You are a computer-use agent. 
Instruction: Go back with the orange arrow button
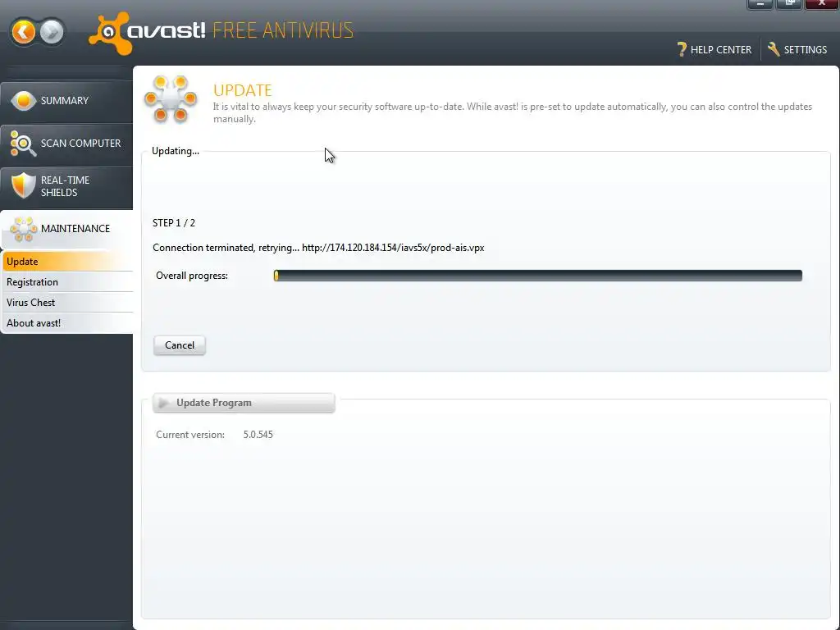(23, 32)
